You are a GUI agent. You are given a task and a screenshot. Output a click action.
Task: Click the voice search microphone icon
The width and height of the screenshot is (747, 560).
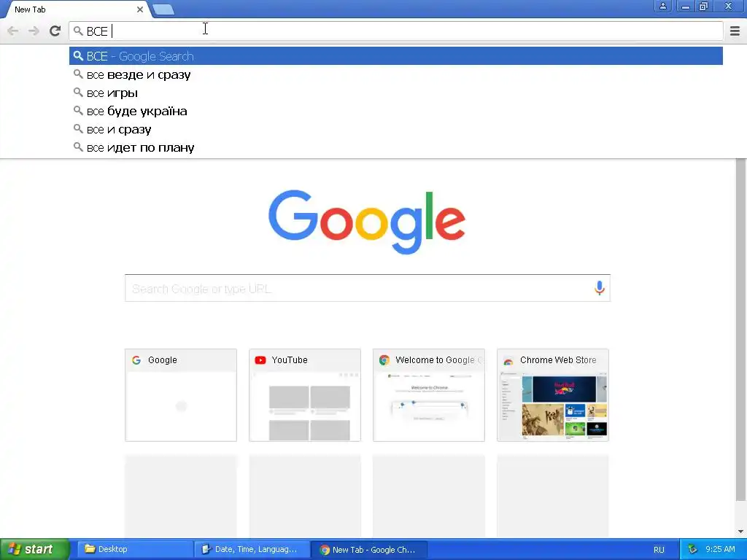(x=600, y=288)
